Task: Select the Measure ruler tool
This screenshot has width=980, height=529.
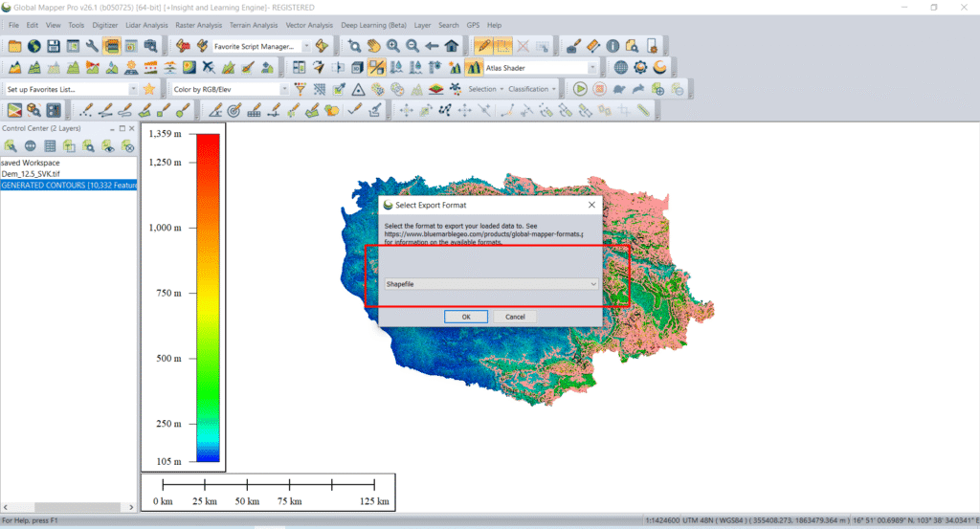Action: click(x=593, y=46)
